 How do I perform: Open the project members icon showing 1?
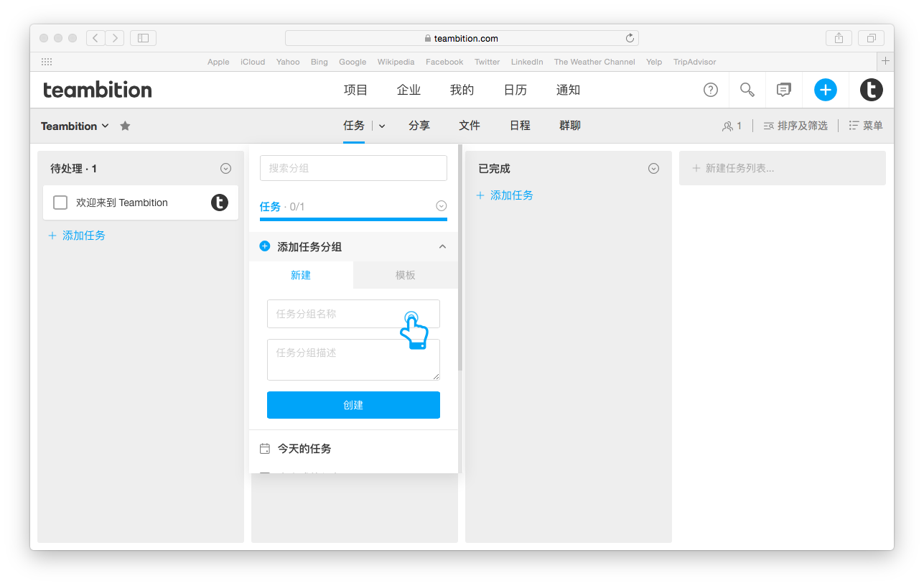click(732, 126)
